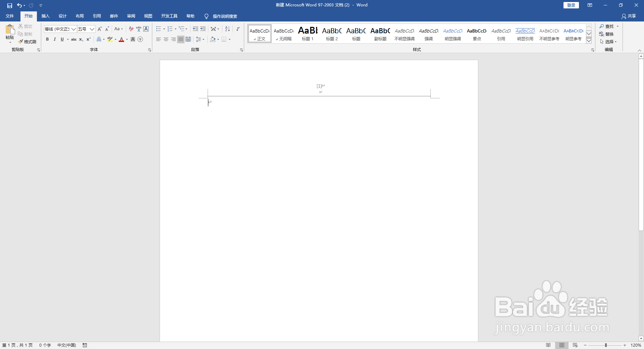Expand the styles gallery with the more arrow

pyautogui.click(x=589, y=40)
